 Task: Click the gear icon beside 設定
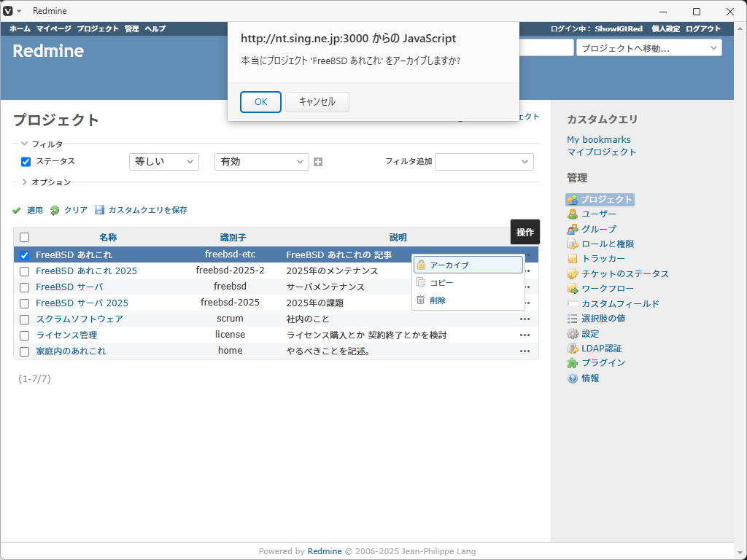(x=573, y=334)
